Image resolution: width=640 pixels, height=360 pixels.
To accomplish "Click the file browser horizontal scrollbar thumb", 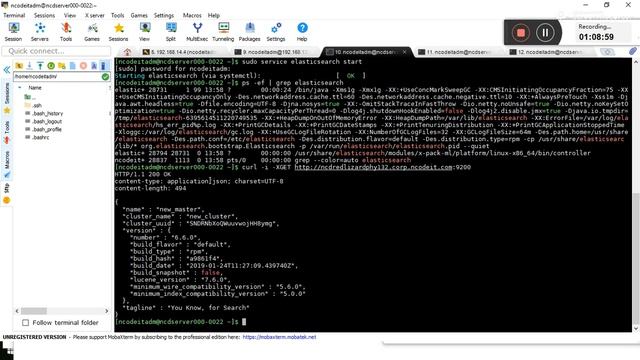I will point(34,311).
